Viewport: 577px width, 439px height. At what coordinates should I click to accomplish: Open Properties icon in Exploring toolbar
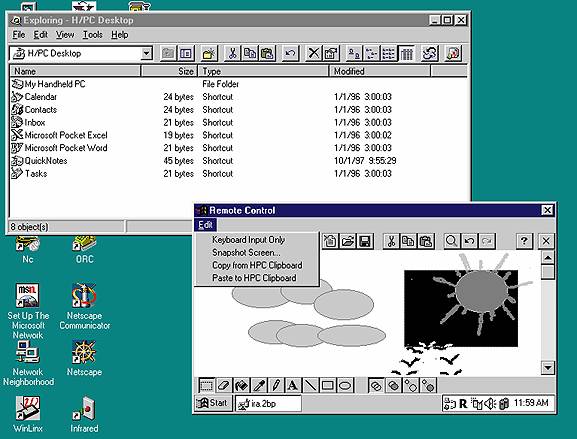point(331,53)
